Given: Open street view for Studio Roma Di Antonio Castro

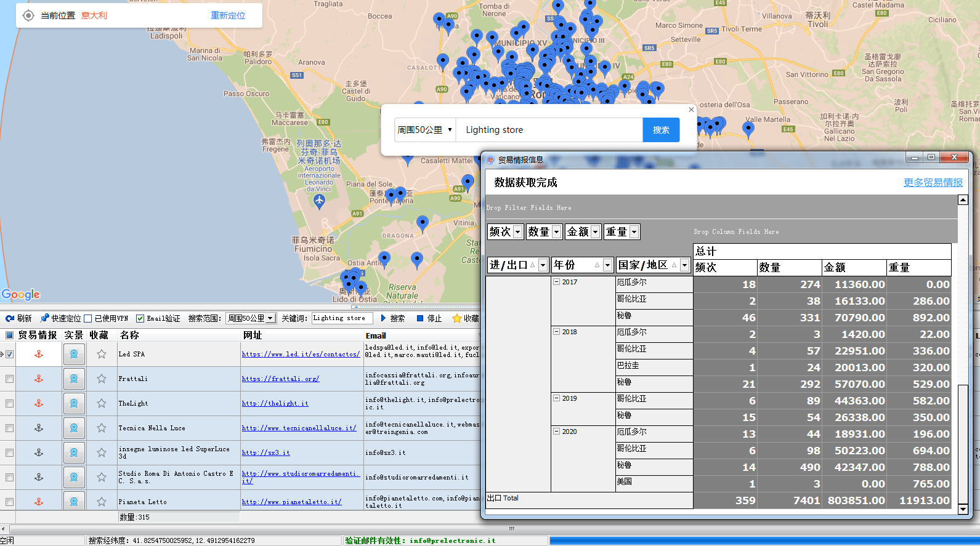Looking at the screenshot, I should tap(74, 477).
